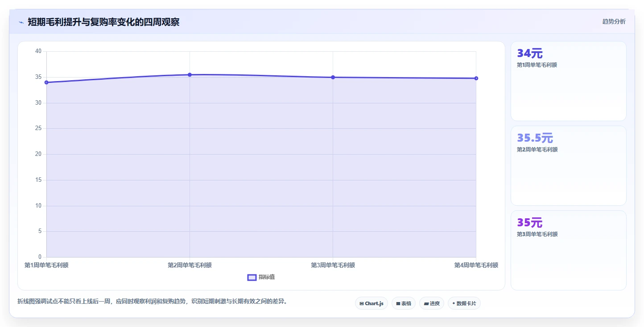The height and width of the screenshot is (327, 644).
Task: Click the 进度 tag icon
Action: click(x=426, y=303)
